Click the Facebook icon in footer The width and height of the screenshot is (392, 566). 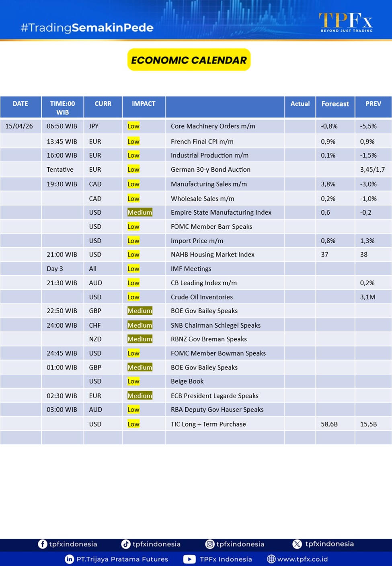click(42, 544)
